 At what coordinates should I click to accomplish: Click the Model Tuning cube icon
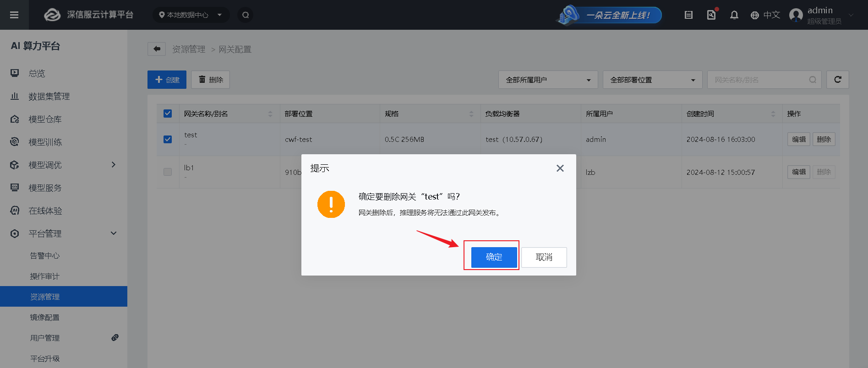point(15,165)
